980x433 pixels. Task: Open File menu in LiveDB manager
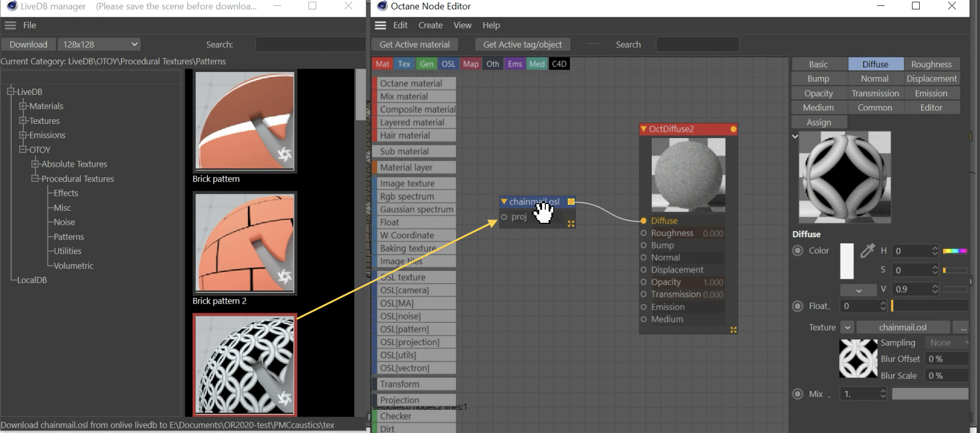click(29, 25)
